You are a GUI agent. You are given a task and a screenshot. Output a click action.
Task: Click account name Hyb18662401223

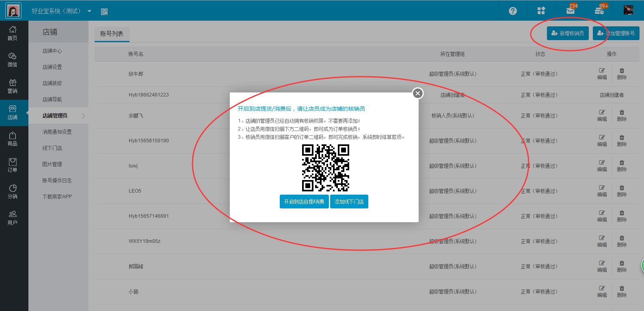pos(149,95)
